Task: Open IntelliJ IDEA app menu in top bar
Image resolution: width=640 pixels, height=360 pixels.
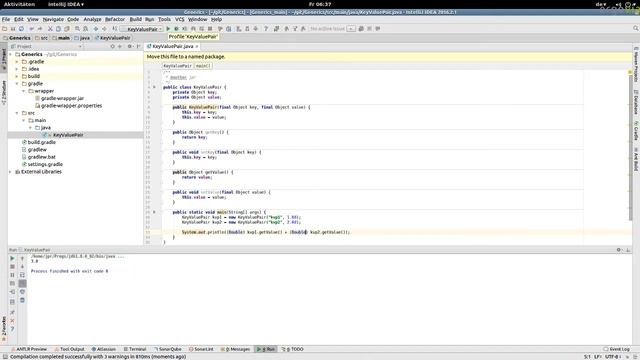Action: 66,4
